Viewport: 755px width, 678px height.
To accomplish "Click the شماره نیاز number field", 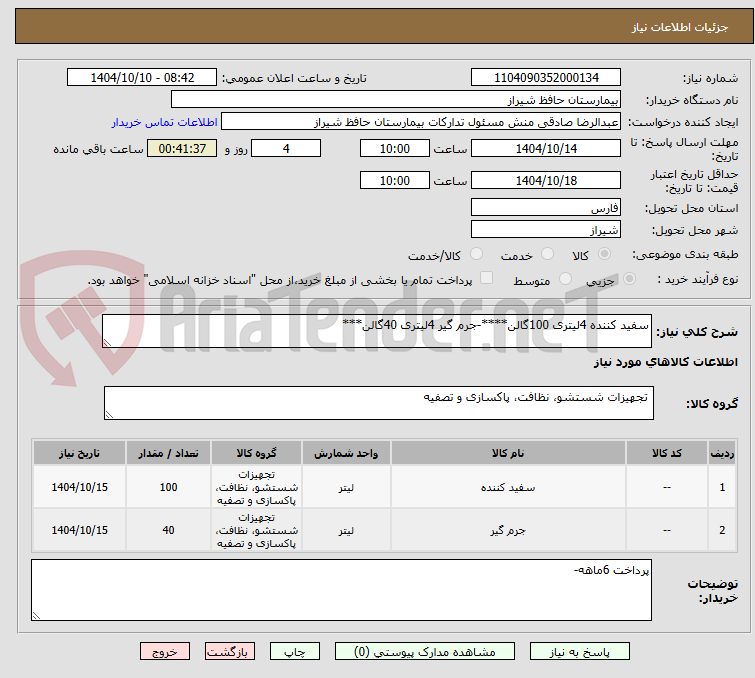I will coord(546,78).
